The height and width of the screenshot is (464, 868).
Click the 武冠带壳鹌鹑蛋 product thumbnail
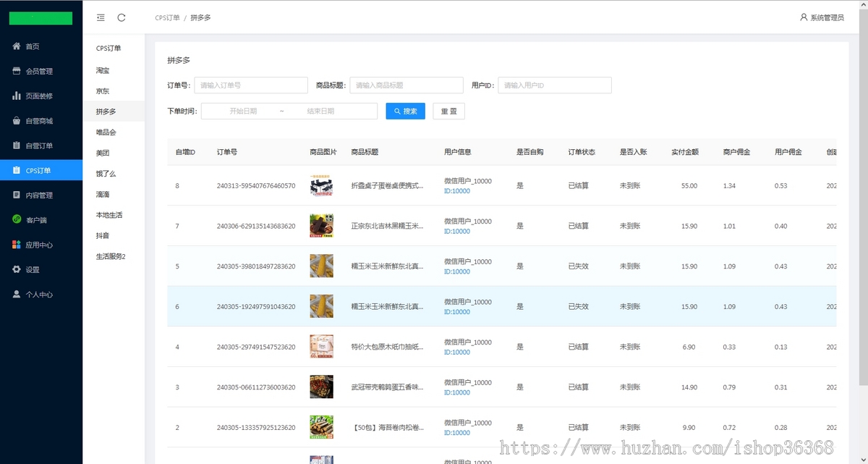click(321, 387)
